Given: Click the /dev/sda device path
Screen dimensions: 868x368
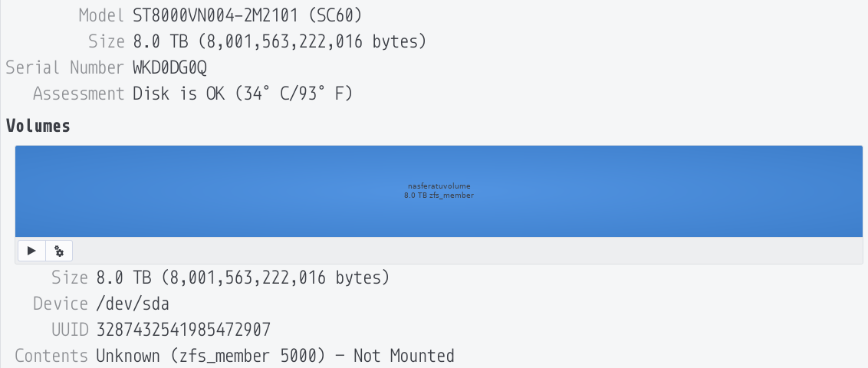Looking at the screenshot, I should point(133,304).
